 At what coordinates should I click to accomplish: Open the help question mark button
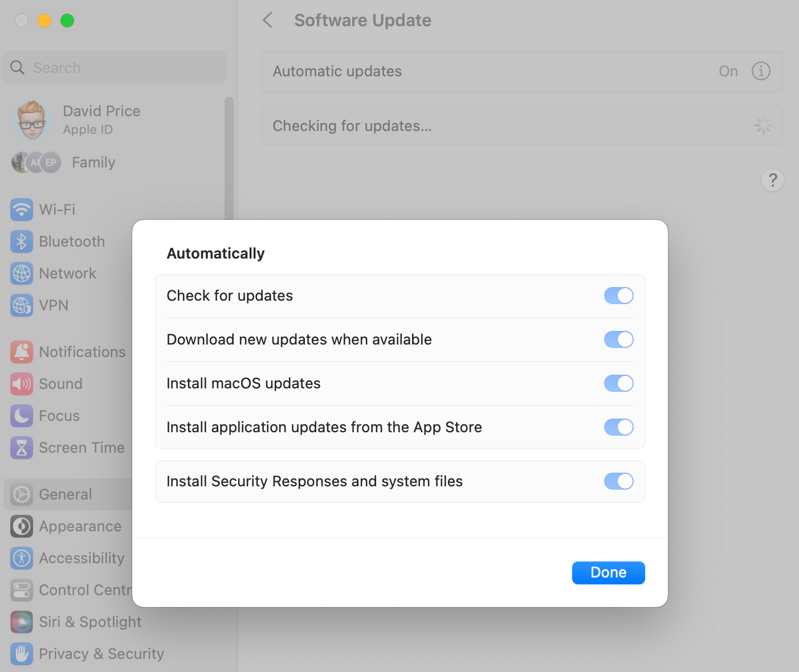coord(772,180)
